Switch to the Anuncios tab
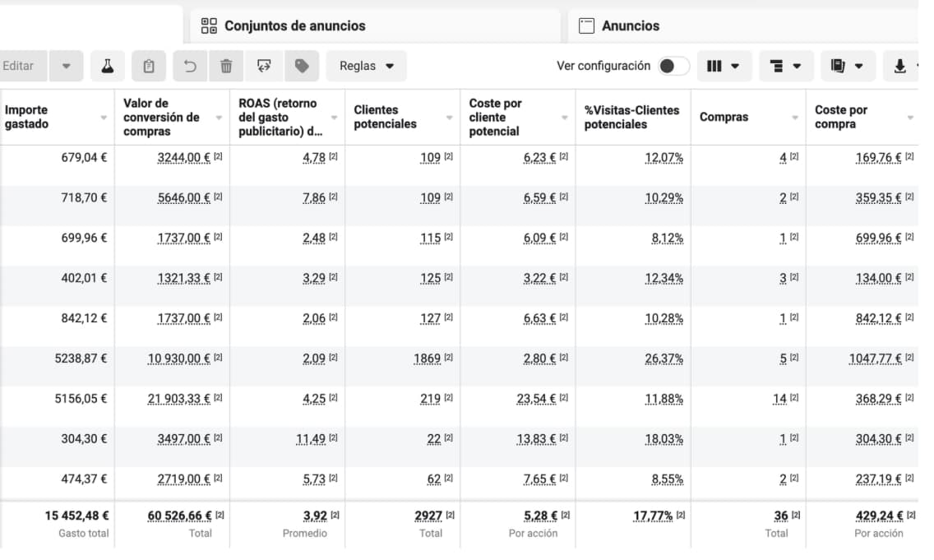Image resolution: width=934 pixels, height=560 pixels. [630, 25]
